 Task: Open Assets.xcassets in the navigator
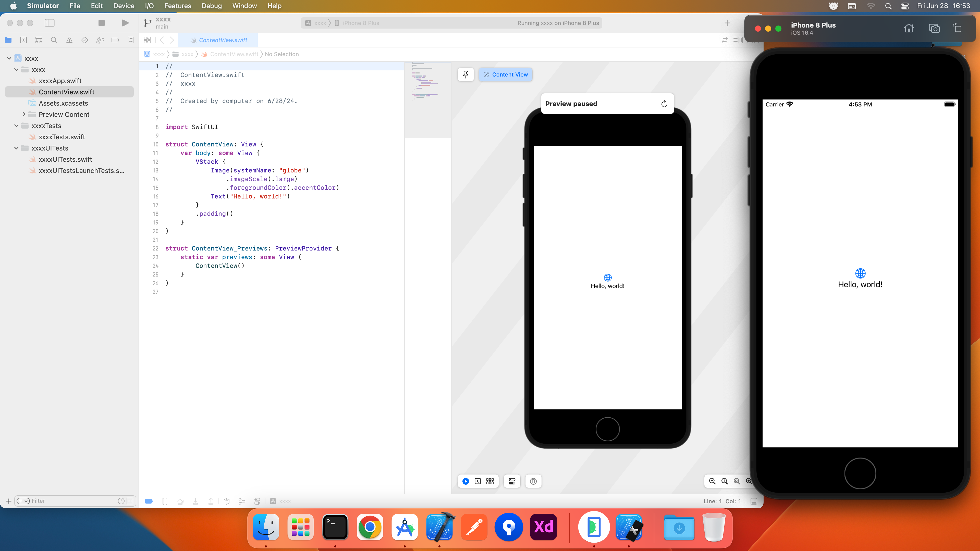click(63, 103)
